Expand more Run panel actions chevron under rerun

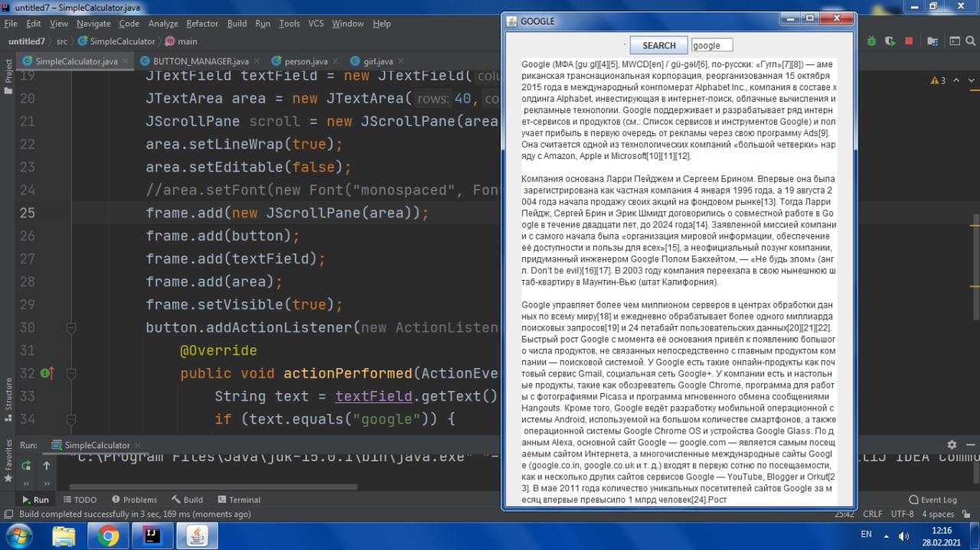27,483
